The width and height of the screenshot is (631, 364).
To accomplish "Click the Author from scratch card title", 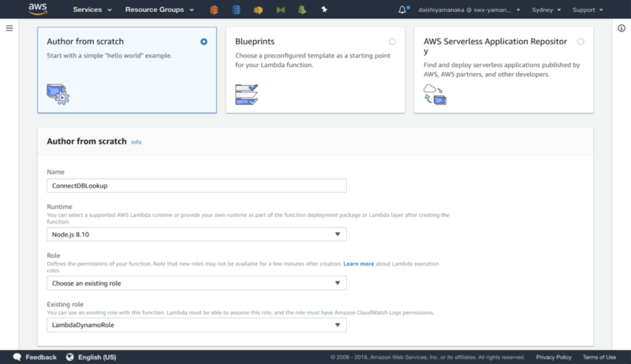I will click(x=85, y=42).
